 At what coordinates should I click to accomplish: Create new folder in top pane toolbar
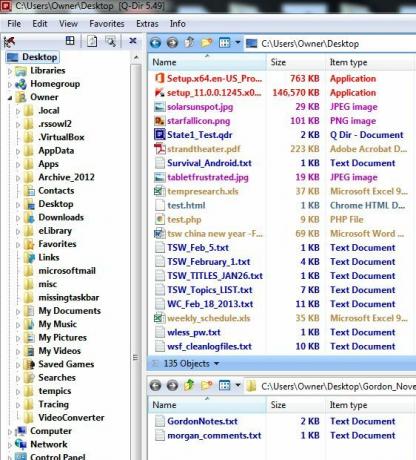pyautogui.click(x=207, y=43)
